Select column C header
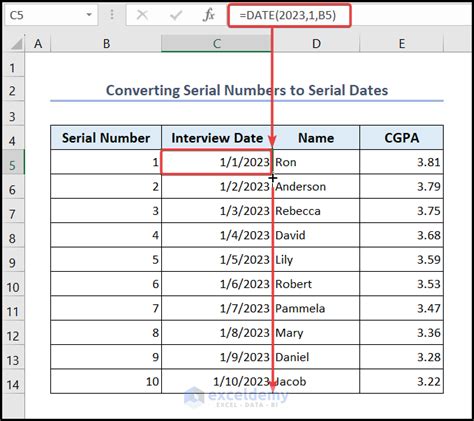The image size is (474, 421). click(217, 44)
